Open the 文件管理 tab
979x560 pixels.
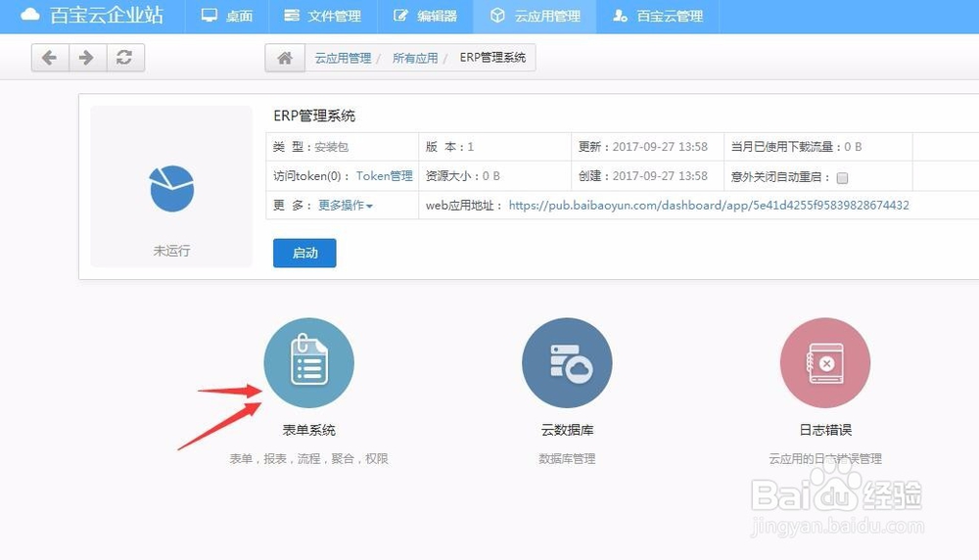(x=323, y=17)
